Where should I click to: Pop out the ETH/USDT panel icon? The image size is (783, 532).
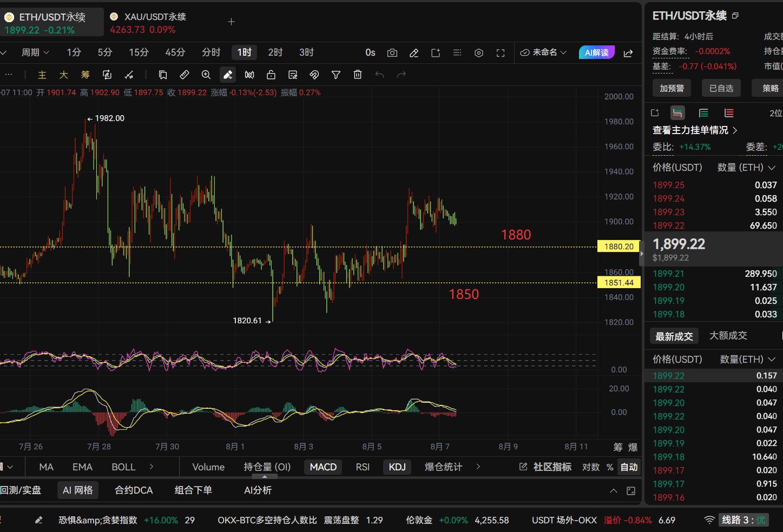tap(735, 16)
